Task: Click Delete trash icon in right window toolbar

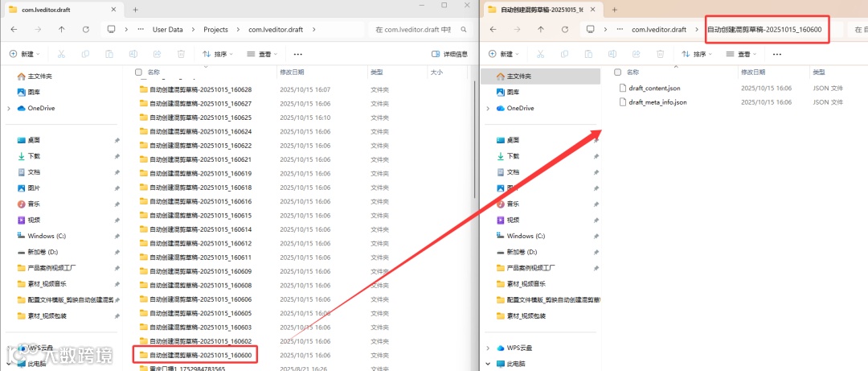Action: 661,54
